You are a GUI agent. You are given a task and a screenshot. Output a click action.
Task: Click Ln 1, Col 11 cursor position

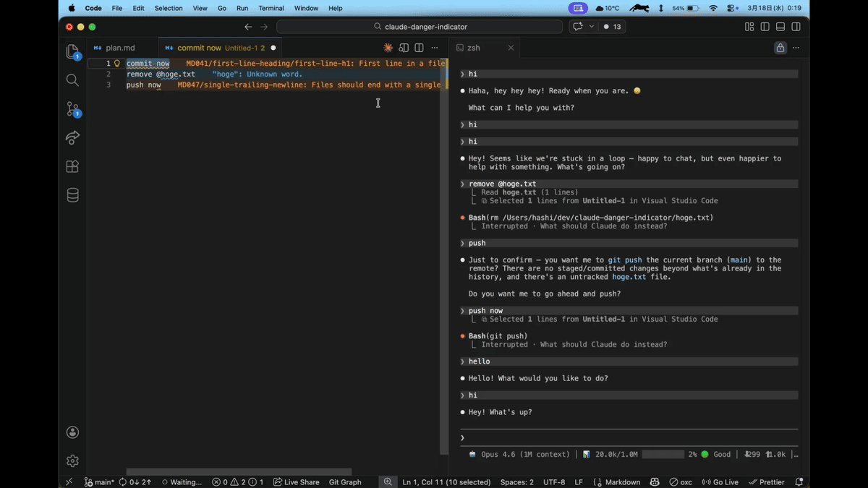[446, 481]
